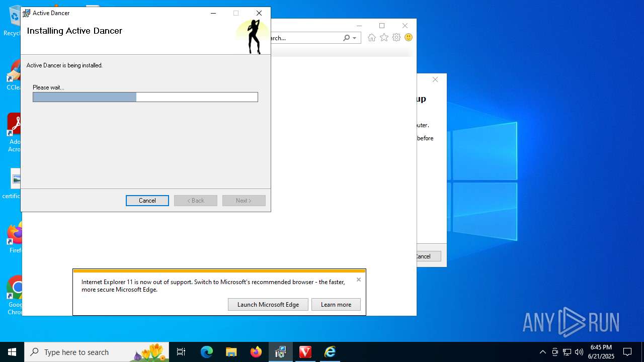This screenshot has height=362, width=644.
Task: Click the volume speaker icon in tray
Action: pos(579,352)
